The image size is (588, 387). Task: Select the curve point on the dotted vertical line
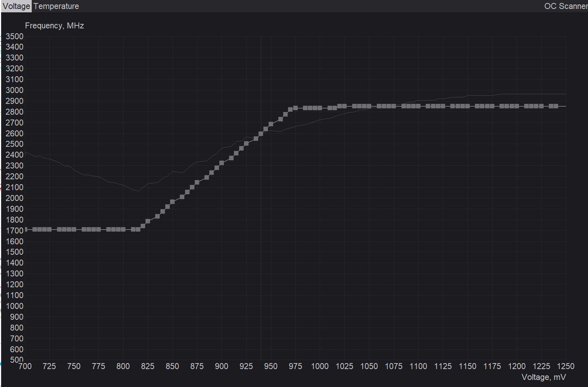[261, 134]
